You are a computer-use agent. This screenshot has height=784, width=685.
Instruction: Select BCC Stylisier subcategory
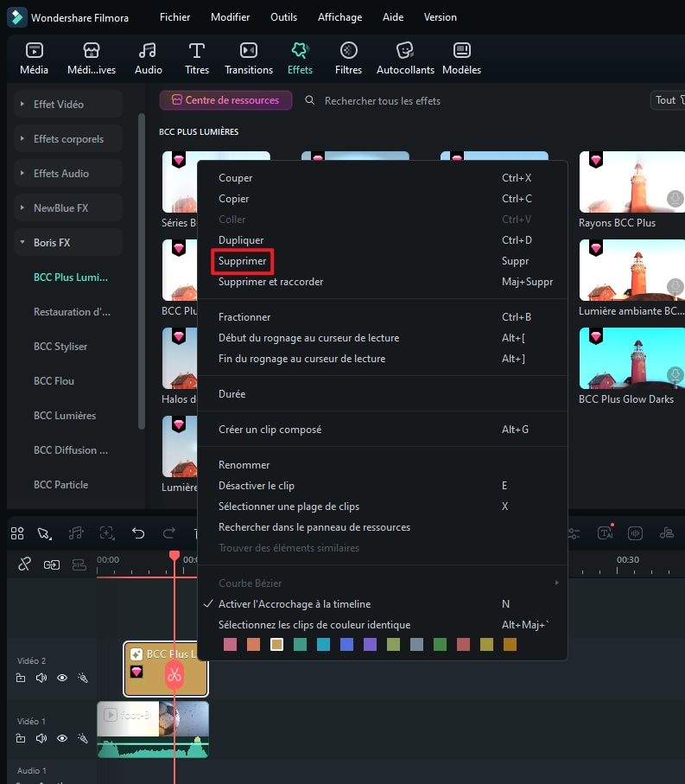point(60,346)
